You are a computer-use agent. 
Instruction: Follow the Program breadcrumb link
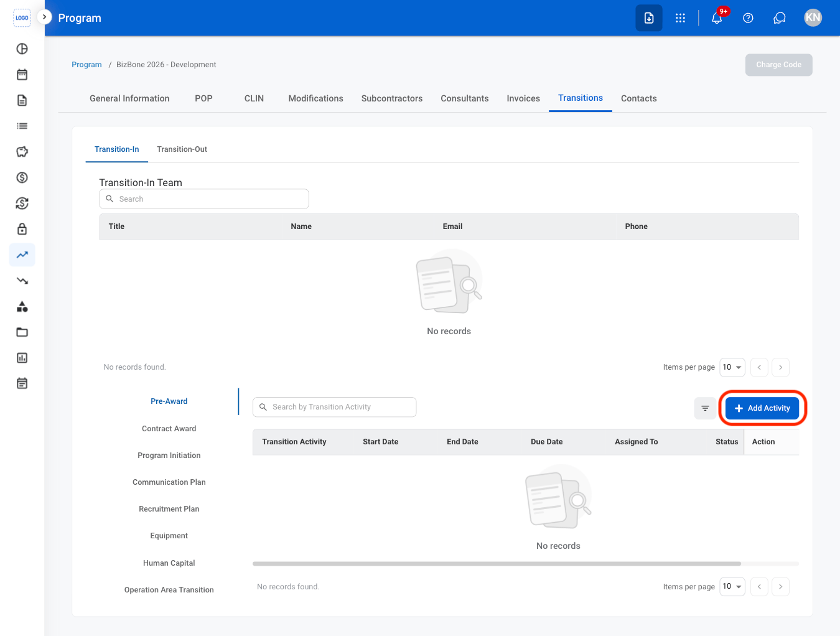(86, 65)
